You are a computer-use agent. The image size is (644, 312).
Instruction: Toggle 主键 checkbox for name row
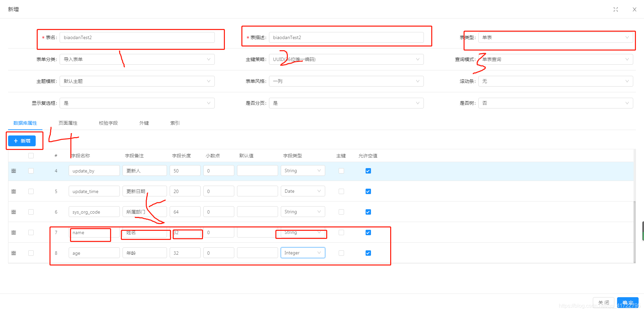pyautogui.click(x=341, y=232)
